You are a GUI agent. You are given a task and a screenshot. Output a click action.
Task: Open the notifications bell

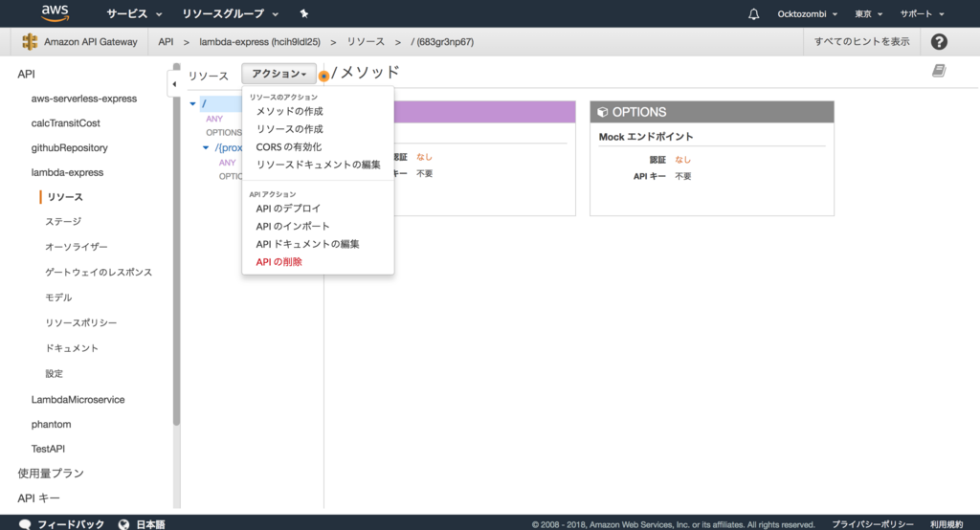pos(754,13)
